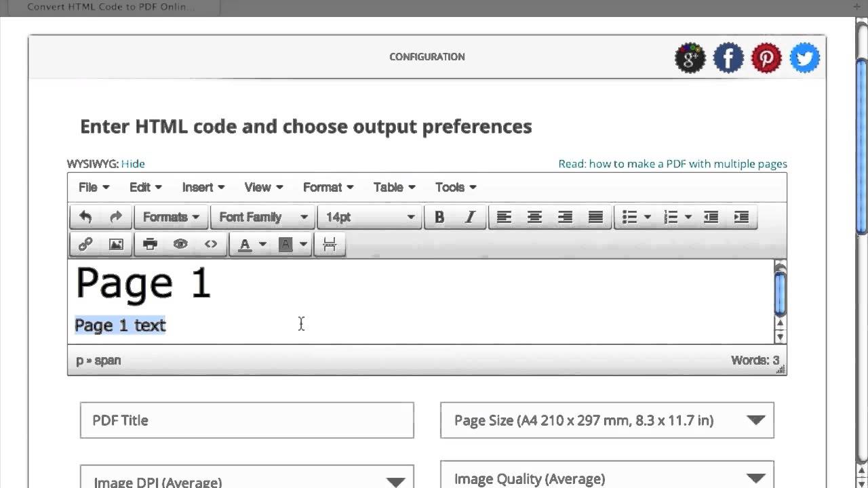
Task: Click the editor's vertical scrollbar thumb
Action: (780, 292)
